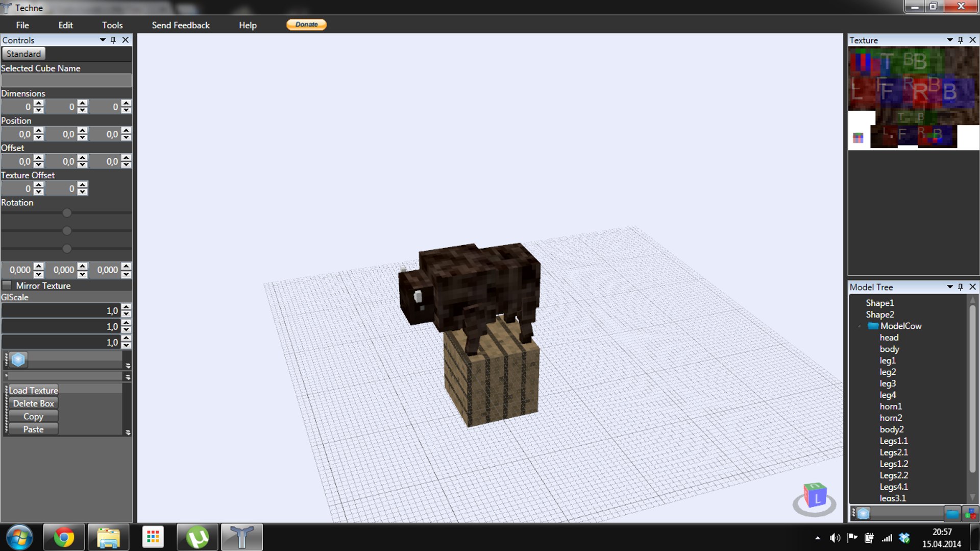The width and height of the screenshot is (980, 551).
Task: Select body in Model Tree
Action: tap(889, 349)
